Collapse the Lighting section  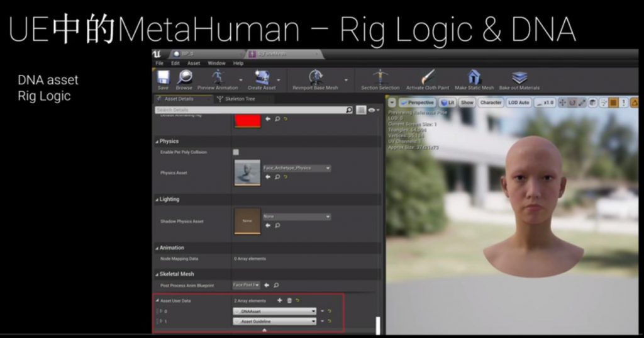click(157, 200)
